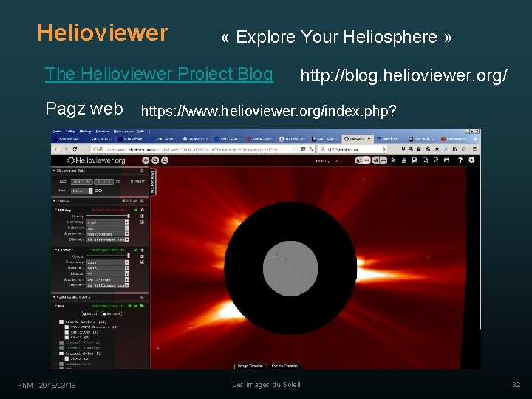Viewport: 532px width, 399px height.
Task: Adjust the LASCO layer opacity slider
Action: (108, 256)
